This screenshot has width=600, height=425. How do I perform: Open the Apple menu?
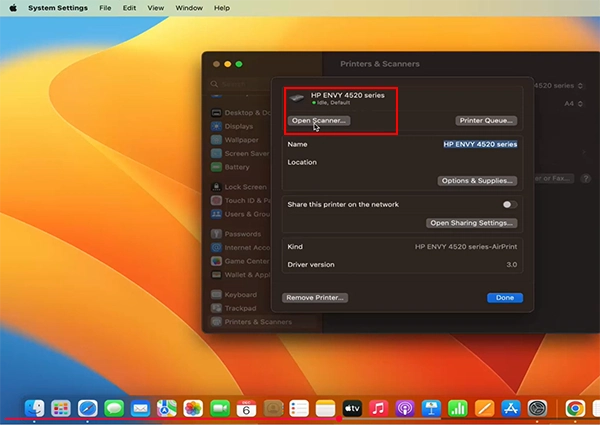pos(13,8)
